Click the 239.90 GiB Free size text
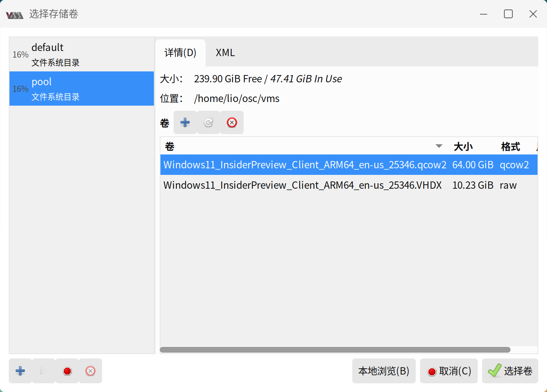Viewport: 547px width, 392px height. click(x=228, y=79)
